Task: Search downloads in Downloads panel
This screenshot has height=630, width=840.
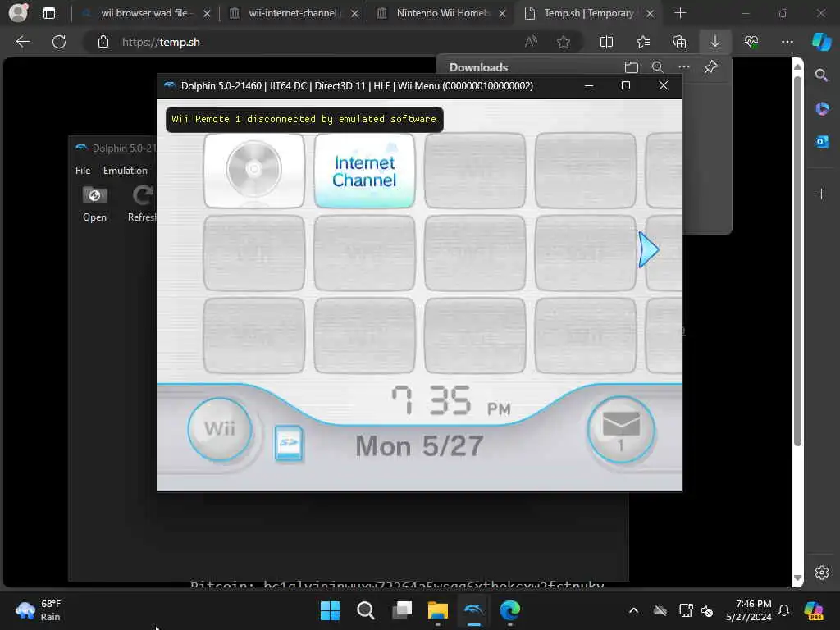Action: pos(657,67)
